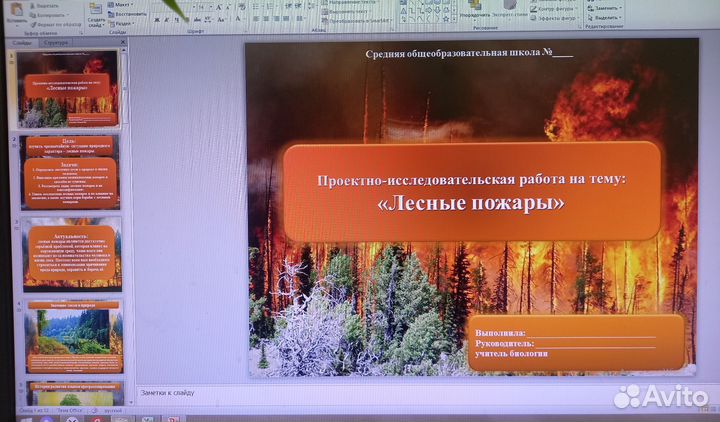Select slide 4 thumbnail Значение леса
This screenshot has height=422, width=720.
(x=73, y=337)
